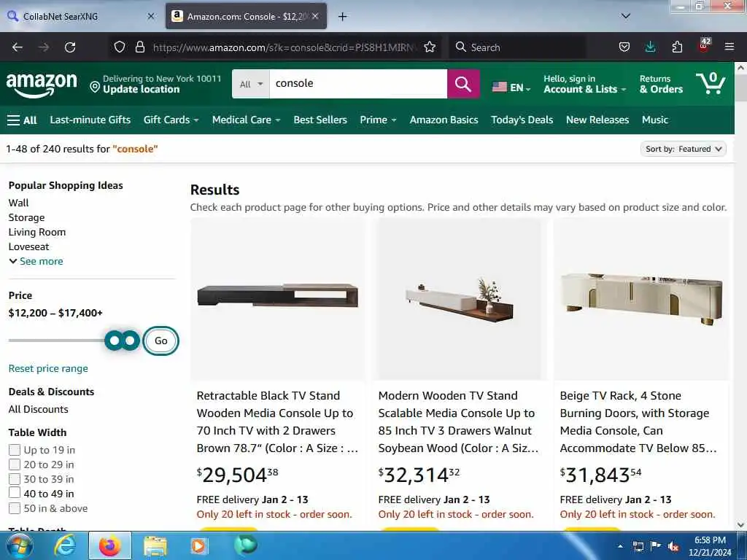Reload the page with refresh icon

point(70,47)
